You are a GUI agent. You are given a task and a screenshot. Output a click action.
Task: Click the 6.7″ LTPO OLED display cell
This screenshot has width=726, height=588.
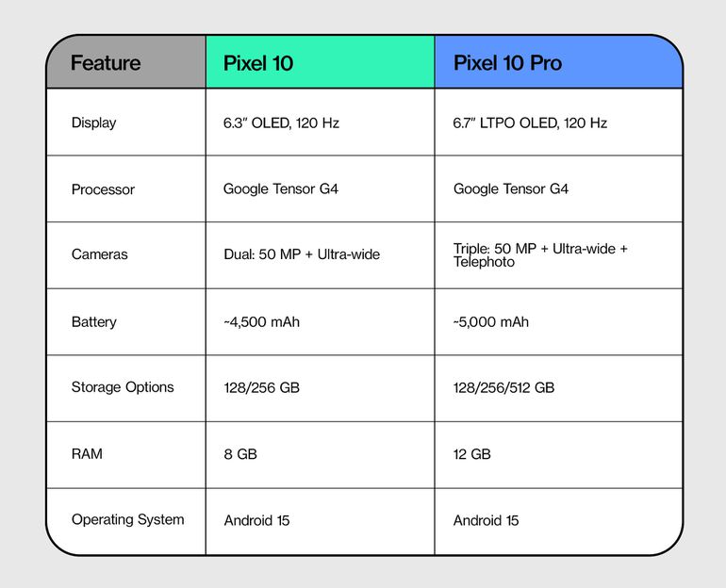(x=530, y=122)
